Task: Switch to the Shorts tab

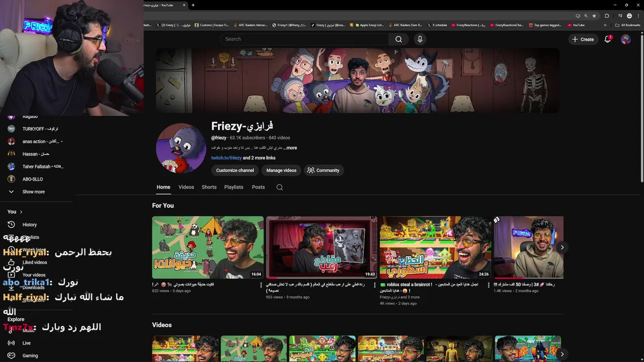Action: tap(209, 187)
